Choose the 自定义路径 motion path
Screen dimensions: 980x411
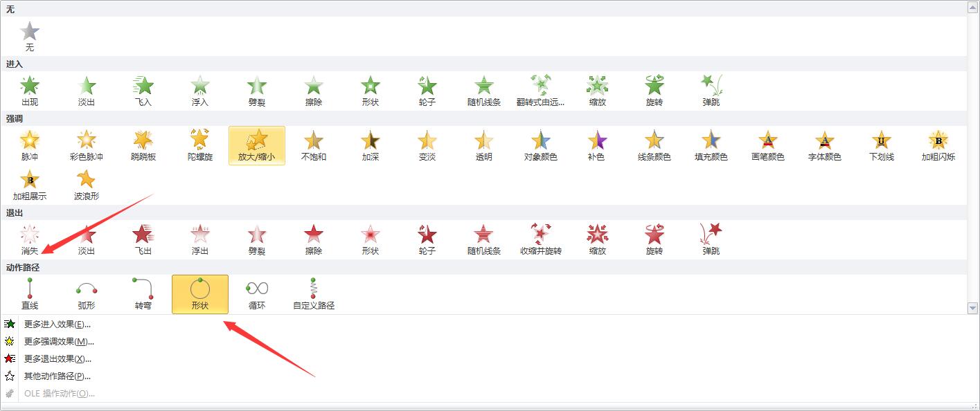(314, 294)
